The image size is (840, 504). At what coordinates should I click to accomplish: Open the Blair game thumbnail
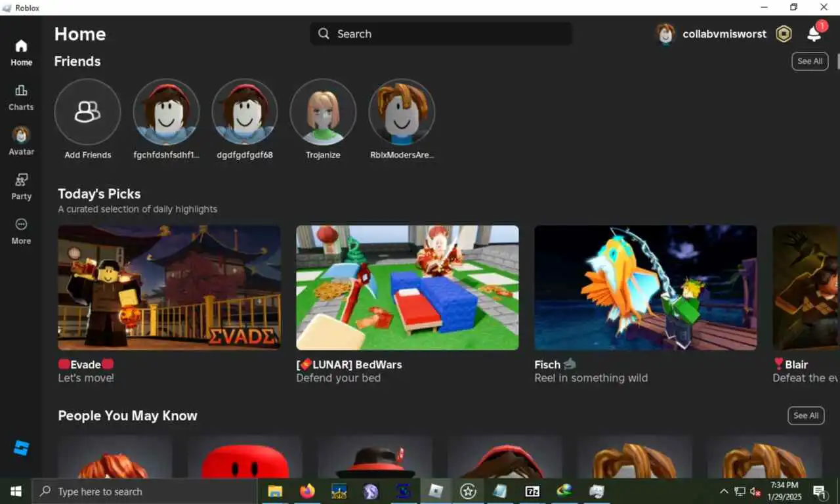pos(806,288)
